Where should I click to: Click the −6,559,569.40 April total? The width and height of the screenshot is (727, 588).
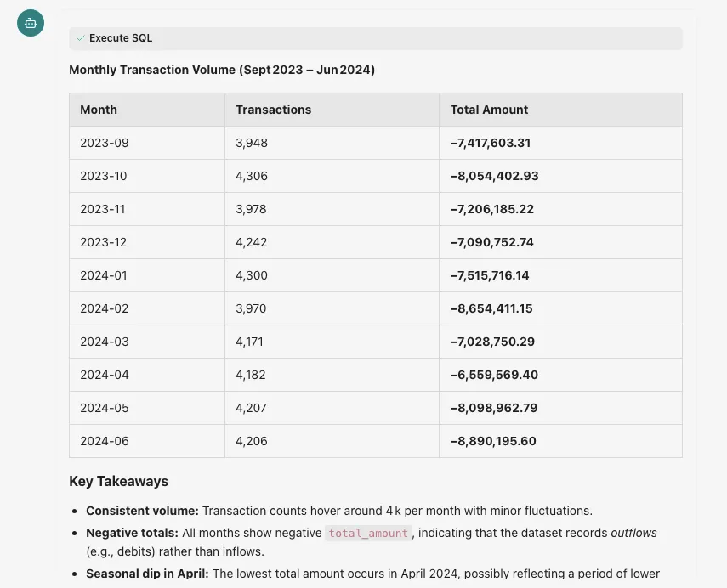tap(494, 375)
